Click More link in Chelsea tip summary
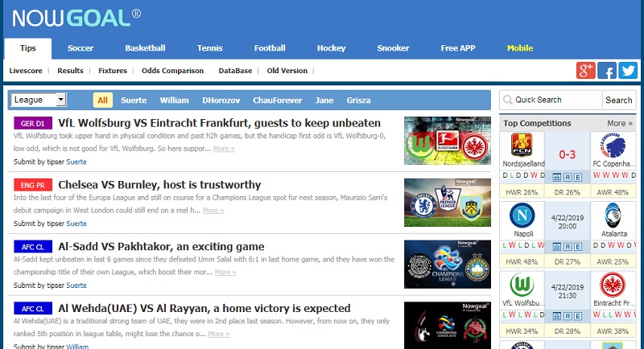The height and width of the screenshot is (349, 644). pos(213,210)
